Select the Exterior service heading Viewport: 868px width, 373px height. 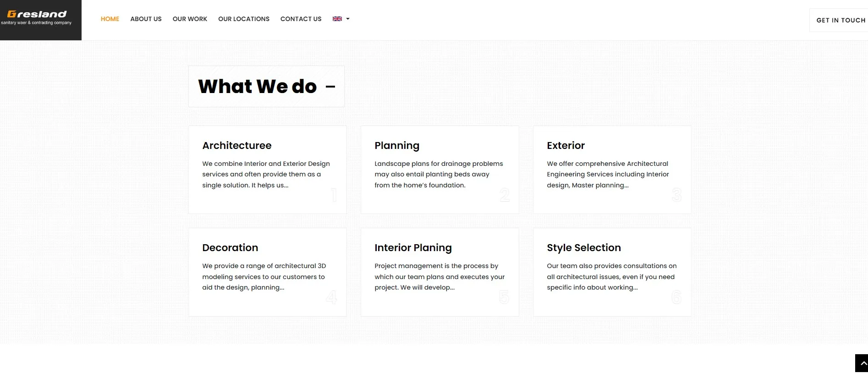(x=566, y=145)
